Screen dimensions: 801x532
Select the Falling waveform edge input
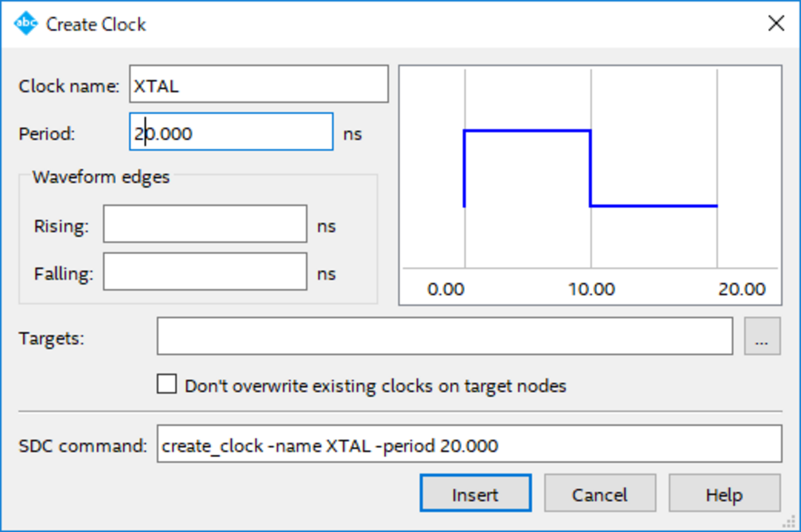(205, 271)
